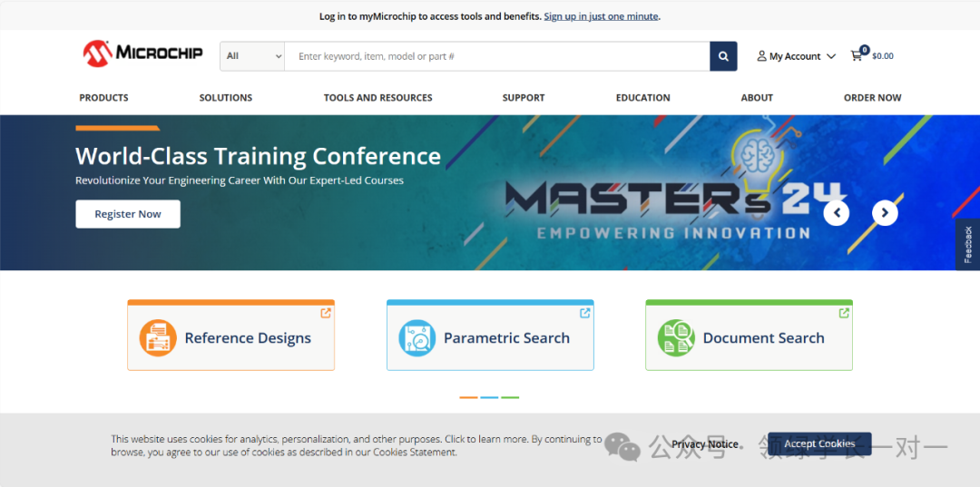Screen dimensions: 980x487
Task: Open Document Search external link icon
Action: (x=844, y=313)
